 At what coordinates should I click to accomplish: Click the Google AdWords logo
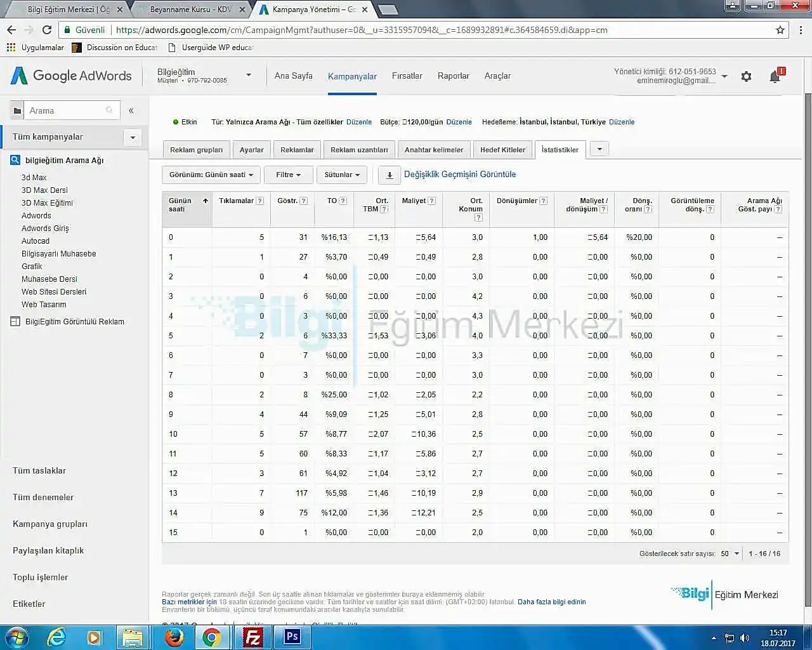point(71,76)
